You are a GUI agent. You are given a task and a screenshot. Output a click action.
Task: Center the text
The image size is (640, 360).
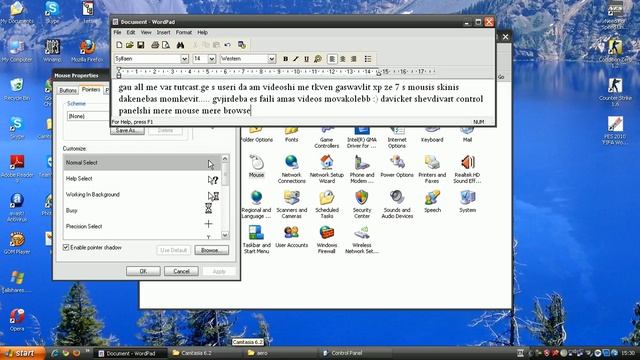pos(343,59)
